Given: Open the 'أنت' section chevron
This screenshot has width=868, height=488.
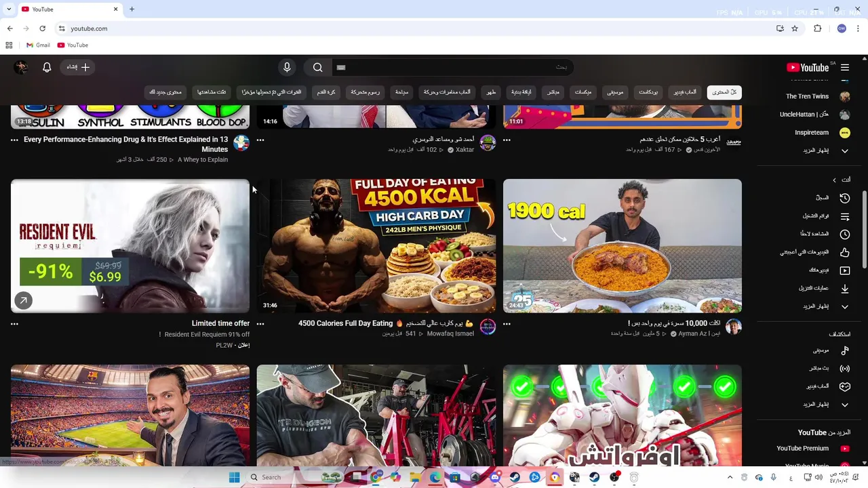Looking at the screenshot, I should pos(834,180).
